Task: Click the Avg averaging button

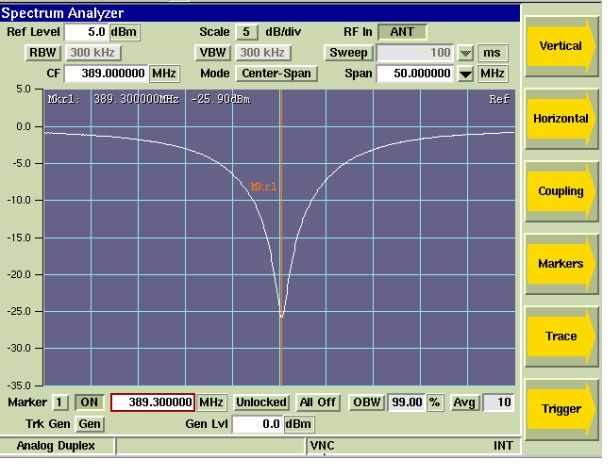Action: [x=463, y=402]
